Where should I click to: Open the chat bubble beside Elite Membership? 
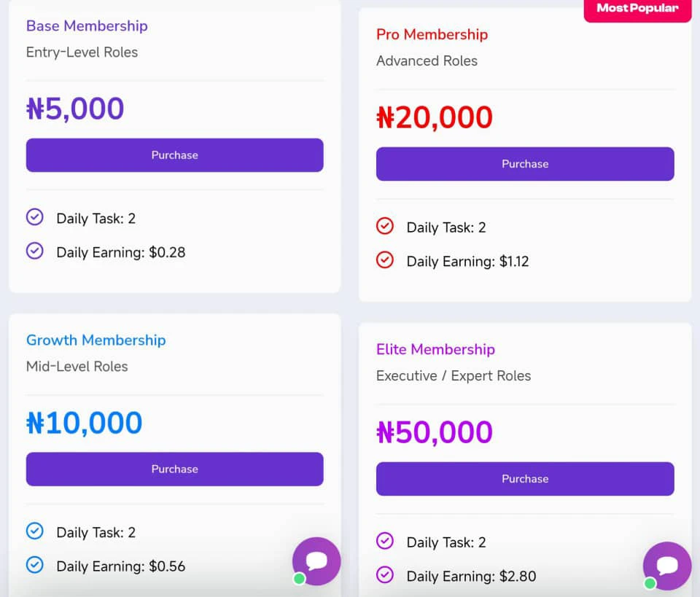point(667,566)
